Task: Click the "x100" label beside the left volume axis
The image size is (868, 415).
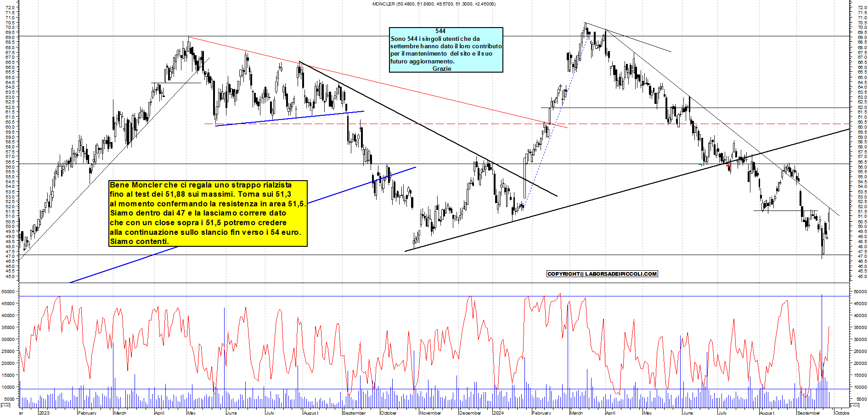Action: coord(6,405)
